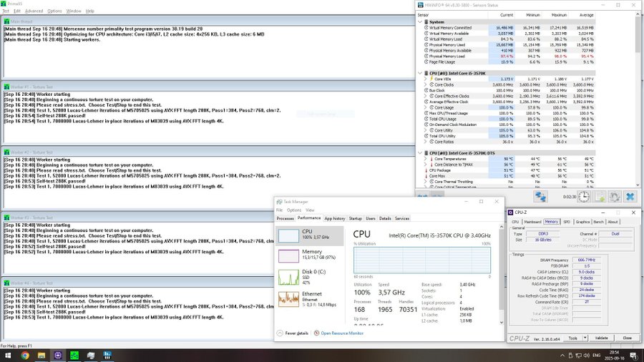
Task: Open CPU-Z Tools dropdown arrow
Action: [x=585, y=338]
